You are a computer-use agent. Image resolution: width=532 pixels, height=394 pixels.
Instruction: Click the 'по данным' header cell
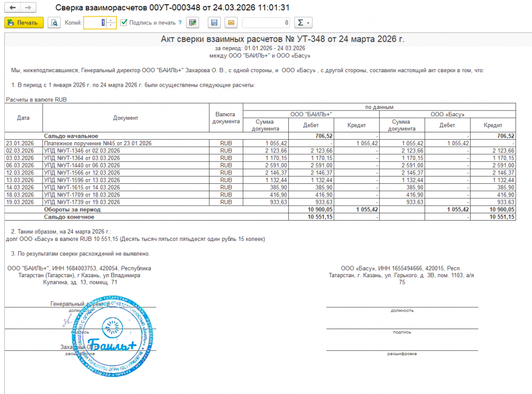click(x=379, y=107)
